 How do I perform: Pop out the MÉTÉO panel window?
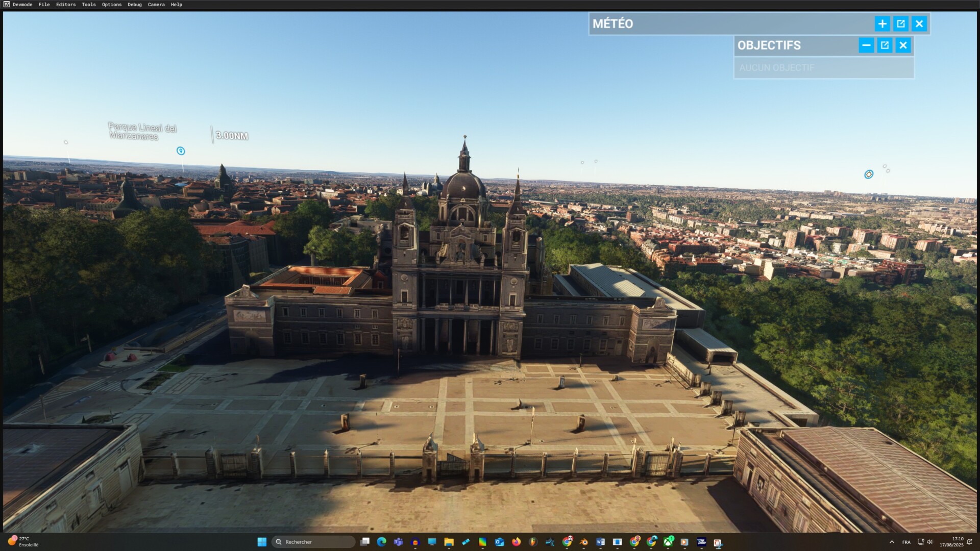tap(901, 23)
